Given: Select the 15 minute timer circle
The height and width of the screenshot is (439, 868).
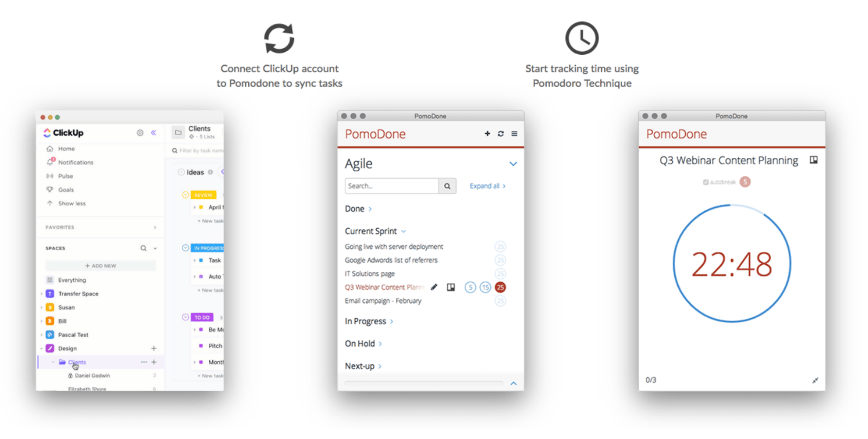Looking at the screenshot, I should pos(485,287).
